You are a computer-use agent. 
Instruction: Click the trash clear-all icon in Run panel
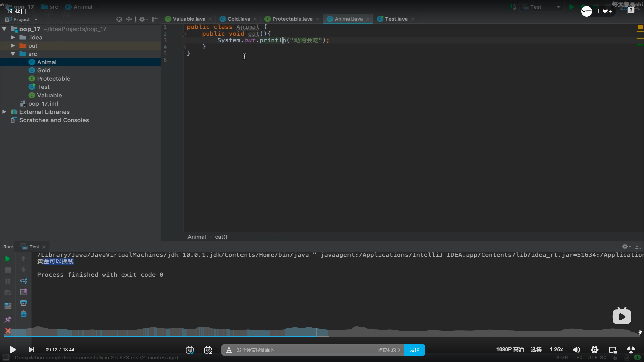[23, 314]
